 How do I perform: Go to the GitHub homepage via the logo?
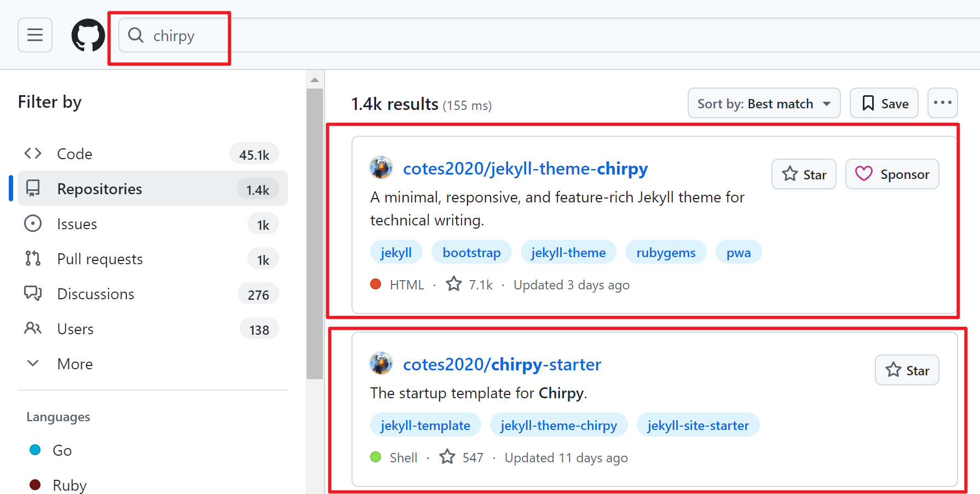coord(88,35)
